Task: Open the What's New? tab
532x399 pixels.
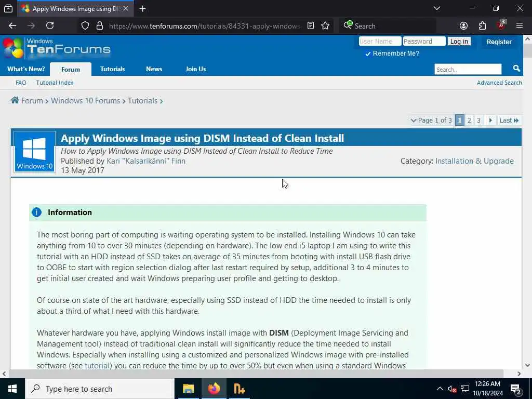Action: pyautogui.click(x=26, y=69)
